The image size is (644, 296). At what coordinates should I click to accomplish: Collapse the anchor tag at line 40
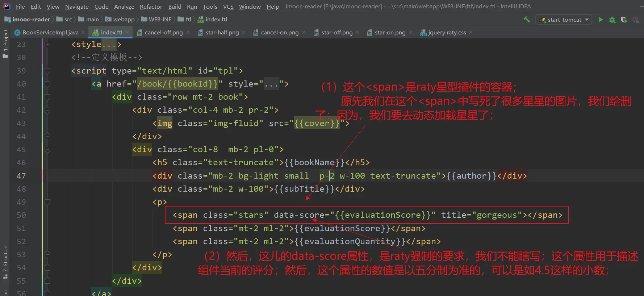tap(47, 84)
